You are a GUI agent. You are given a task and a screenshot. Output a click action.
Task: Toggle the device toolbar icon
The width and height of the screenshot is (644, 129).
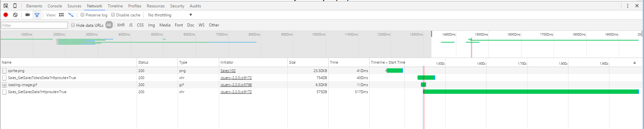pos(15,6)
